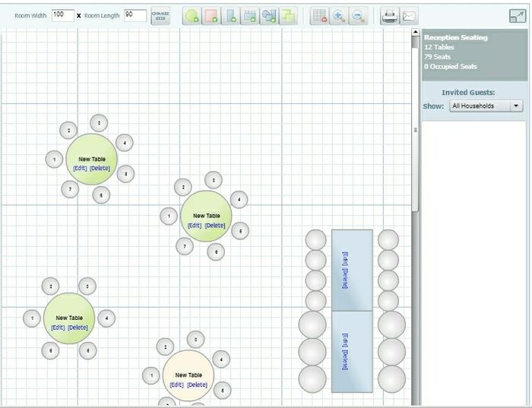532x408 pixels.
Task: Select seat 1 of the middle green table
Action: point(168,217)
